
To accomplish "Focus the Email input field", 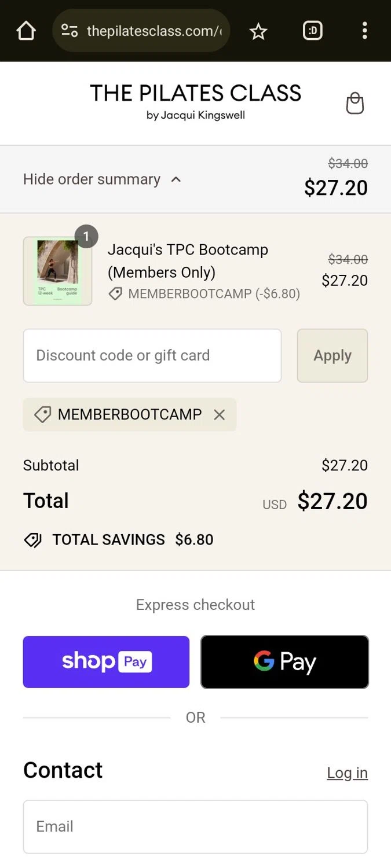I will tap(195, 826).
